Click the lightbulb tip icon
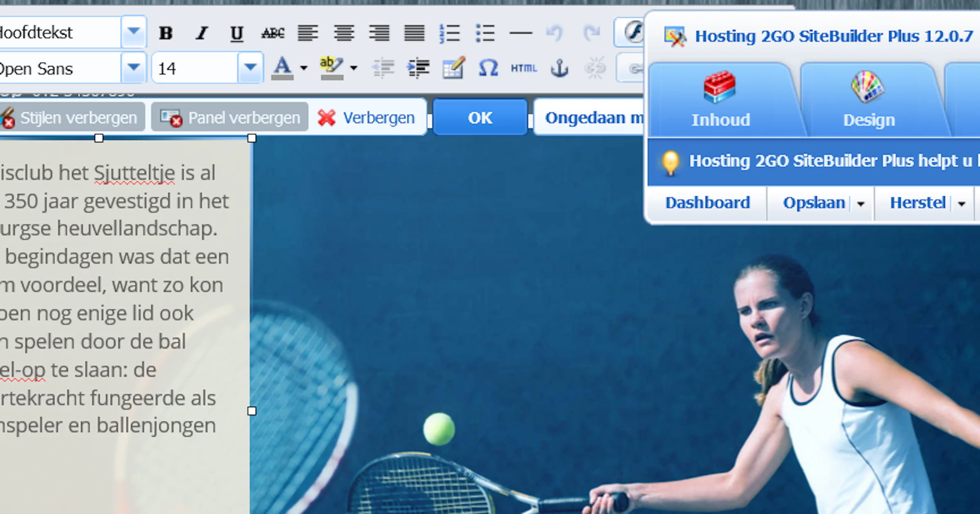980x514 pixels. pyautogui.click(x=670, y=162)
